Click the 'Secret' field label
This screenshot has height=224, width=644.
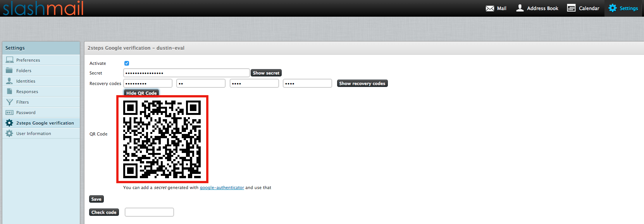(96, 73)
